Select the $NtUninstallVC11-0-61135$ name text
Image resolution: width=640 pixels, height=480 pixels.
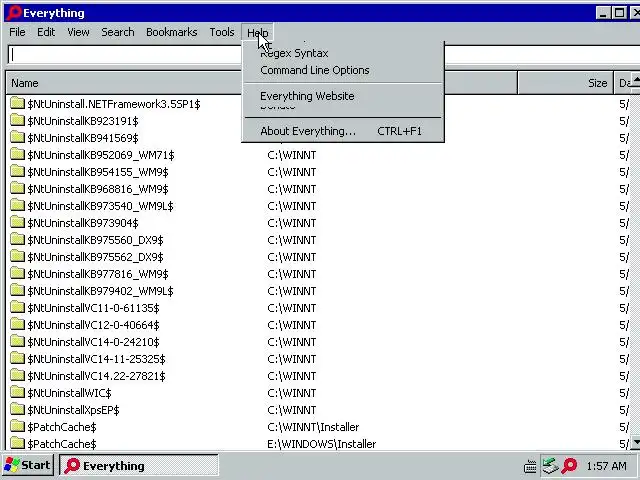(93, 308)
